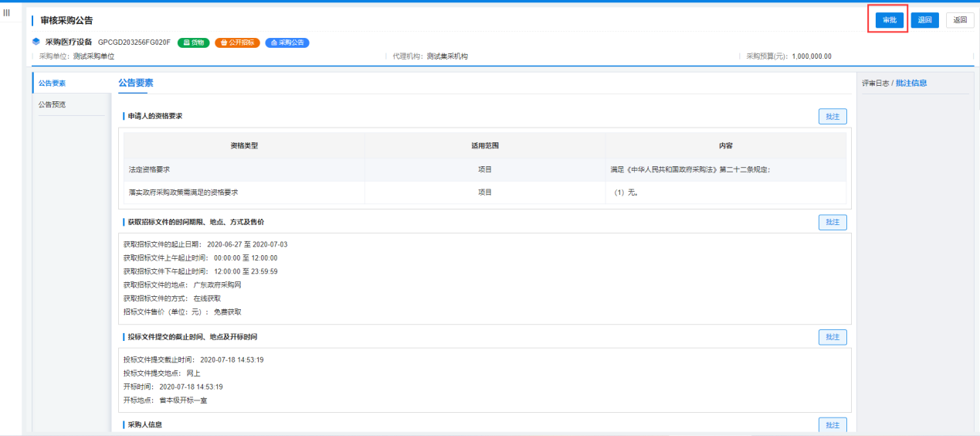Click the project code GPCGD203256FG020F

pyautogui.click(x=134, y=43)
